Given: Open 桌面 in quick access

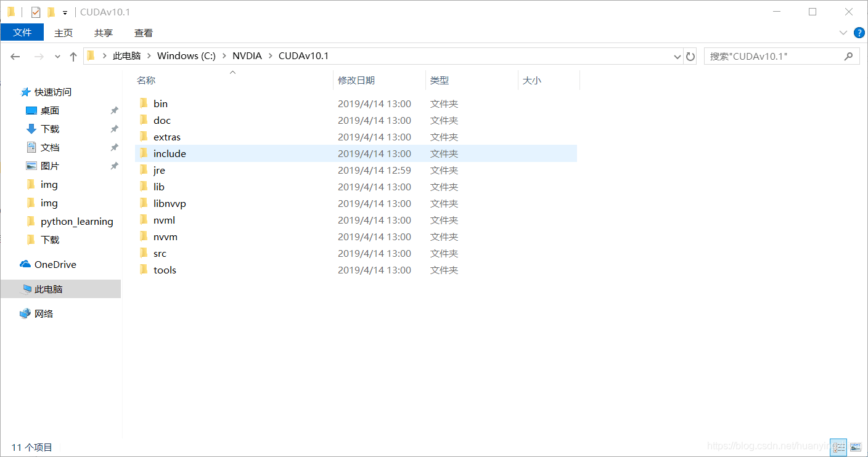Looking at the screenshot, I should coord(49,110).
